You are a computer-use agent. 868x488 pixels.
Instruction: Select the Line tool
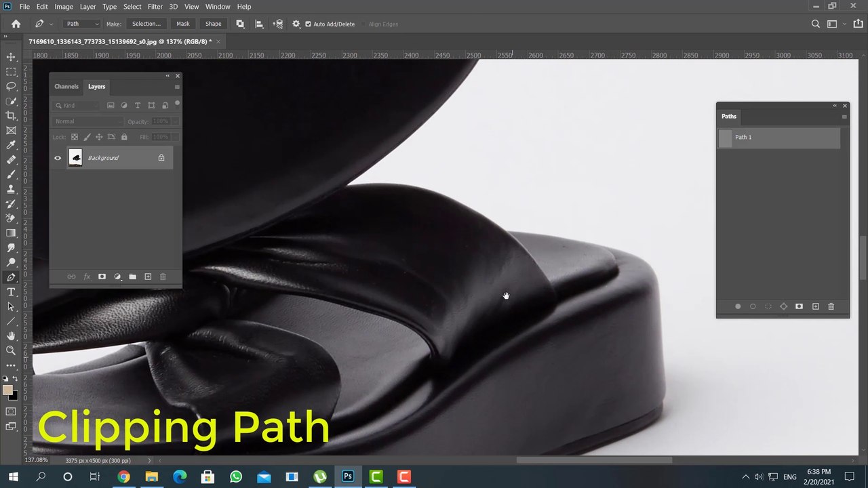(x=11, y=321)
